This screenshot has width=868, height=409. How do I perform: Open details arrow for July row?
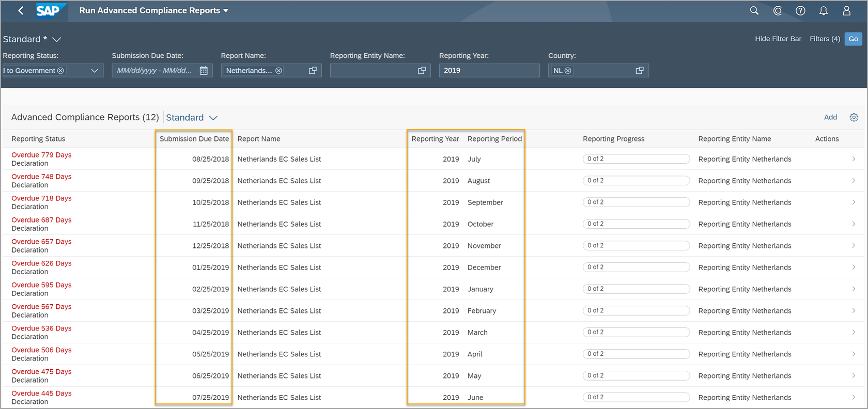click(x=854, y=159)
